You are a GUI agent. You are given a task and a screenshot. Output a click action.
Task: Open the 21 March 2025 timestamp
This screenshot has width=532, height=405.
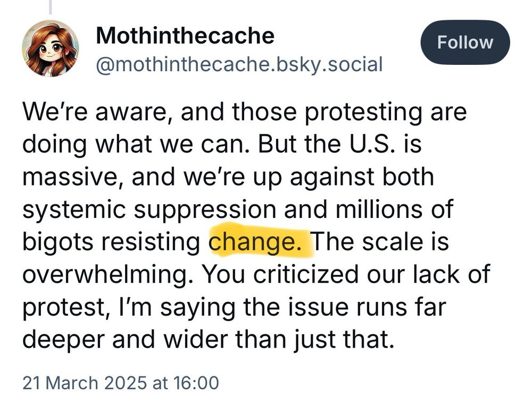(120, 383)
